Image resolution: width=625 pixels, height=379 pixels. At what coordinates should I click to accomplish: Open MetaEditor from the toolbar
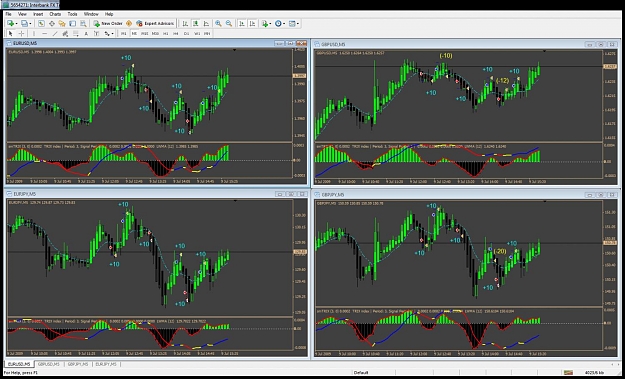[129, 24]
